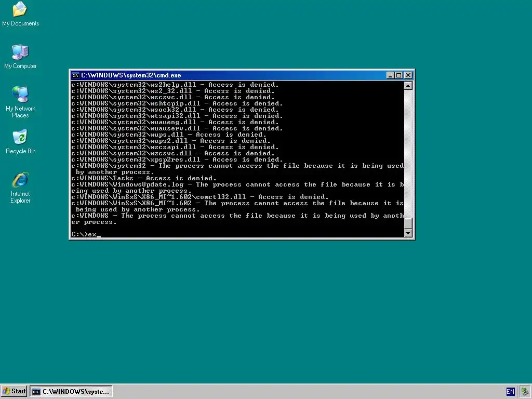Open the EN language indicator
This screenshot has width=532, height=399.
510,392
